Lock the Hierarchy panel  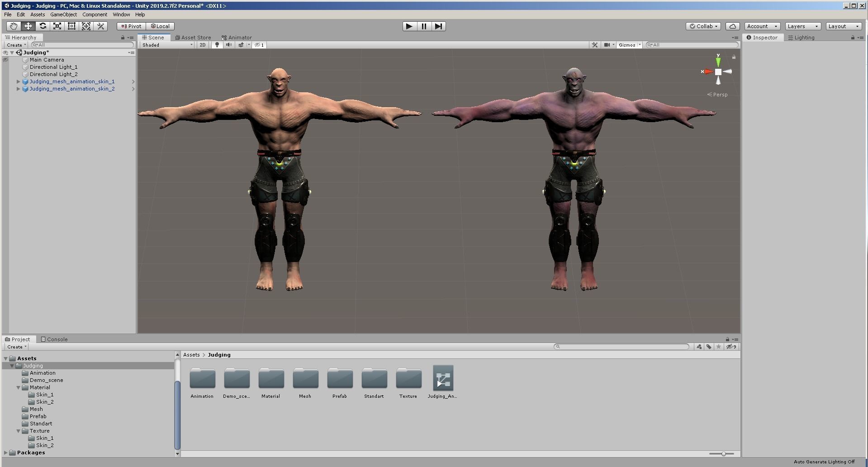(x=123, y=38)
